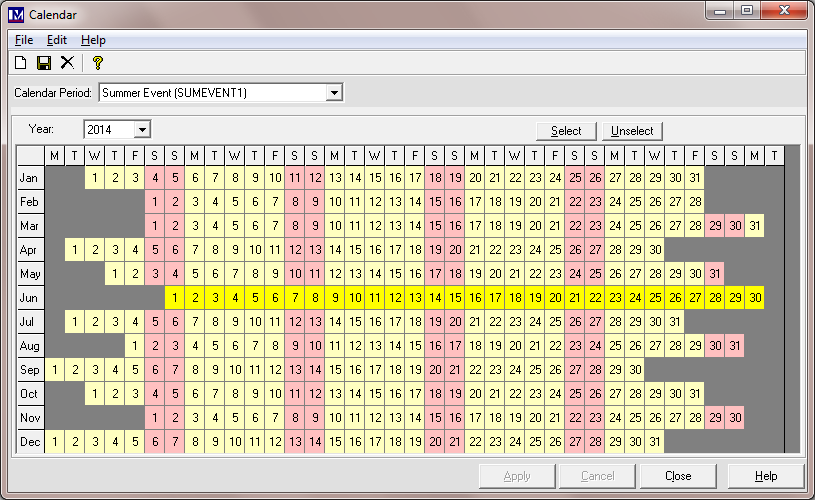Click the Delete X toolbar icon
The height and width of the screenshot is (500, 815).
[68, 63]
